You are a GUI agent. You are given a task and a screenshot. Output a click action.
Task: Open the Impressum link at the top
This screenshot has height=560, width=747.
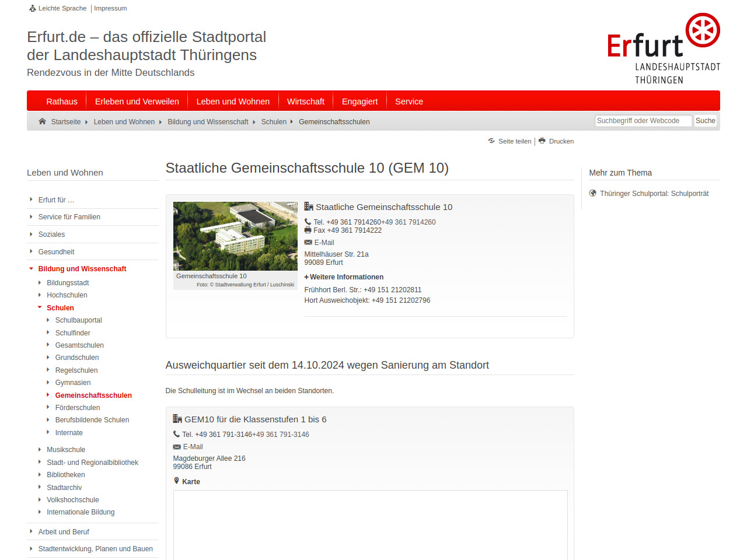[x=110, y=8]
